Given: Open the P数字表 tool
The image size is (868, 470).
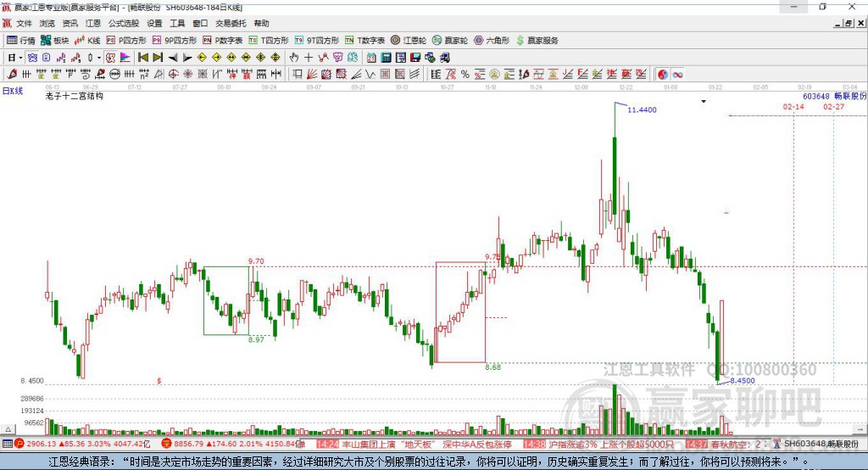Looking at the screenshot, I should tap(223, 41).
